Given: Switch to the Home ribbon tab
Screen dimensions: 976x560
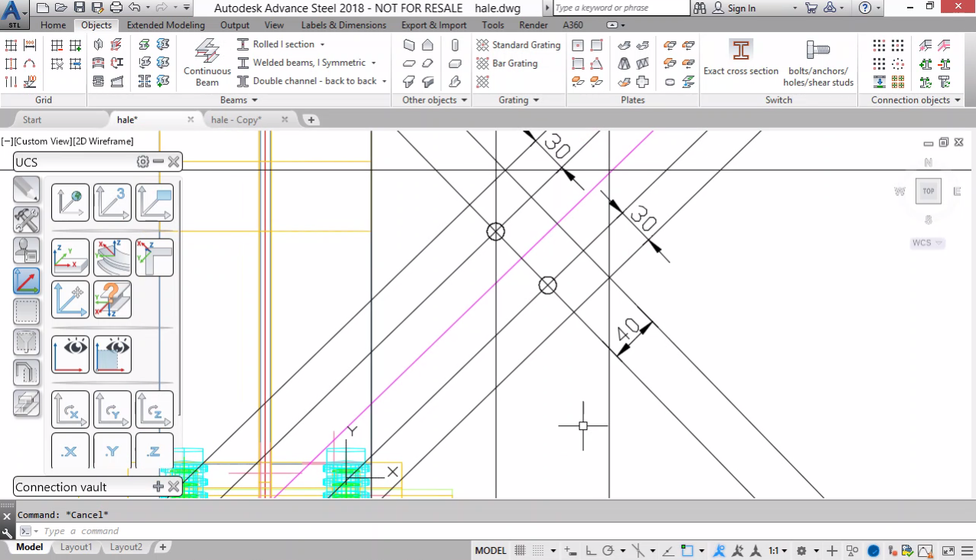Looking at the screenshot, I should tap(53, 25).
